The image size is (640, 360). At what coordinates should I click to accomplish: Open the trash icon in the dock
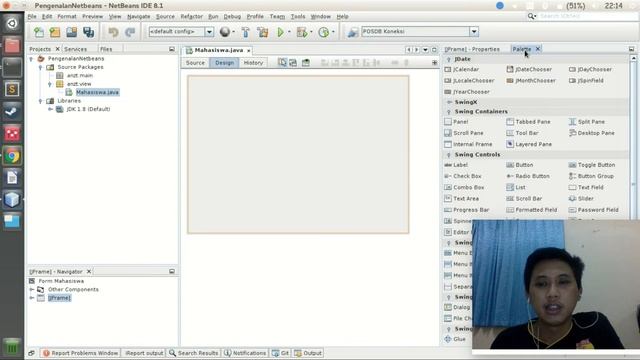[12, 347]
